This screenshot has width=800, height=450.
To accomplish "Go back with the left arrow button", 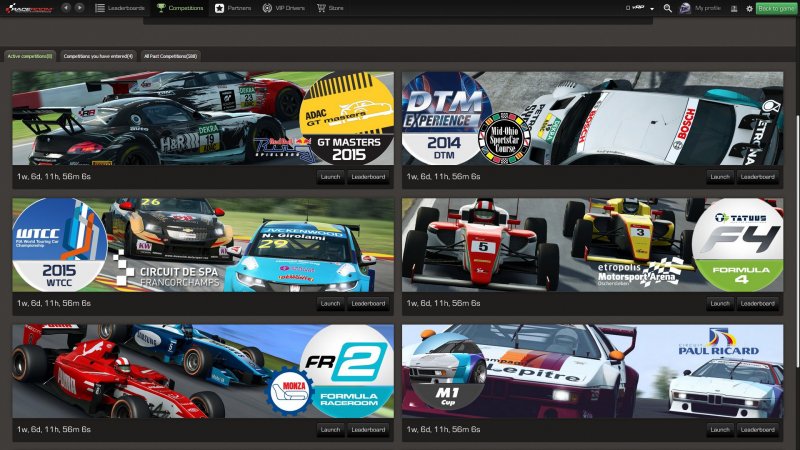I will pos(66,8).
